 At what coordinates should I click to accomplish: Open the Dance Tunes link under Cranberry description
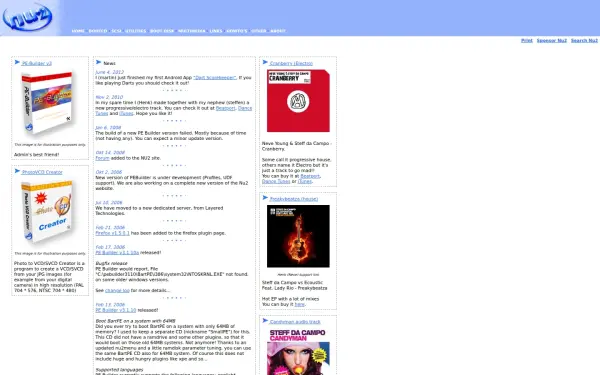(276, 182)
